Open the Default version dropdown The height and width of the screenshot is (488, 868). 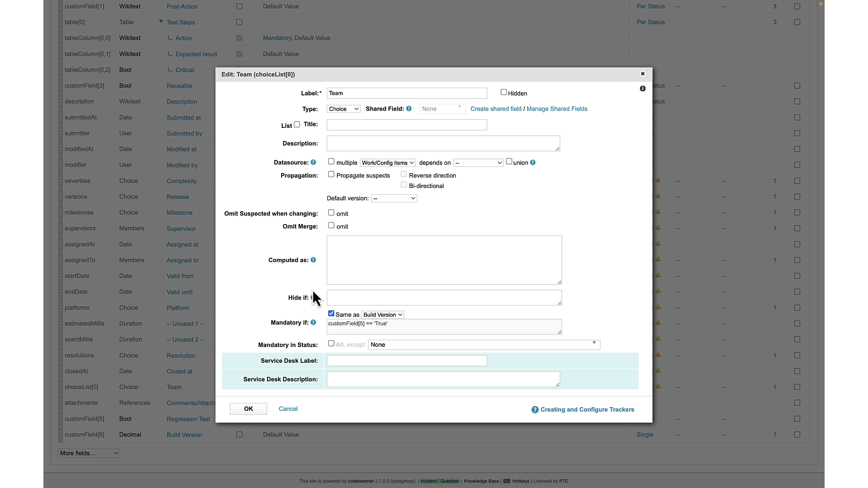[393, 198]
